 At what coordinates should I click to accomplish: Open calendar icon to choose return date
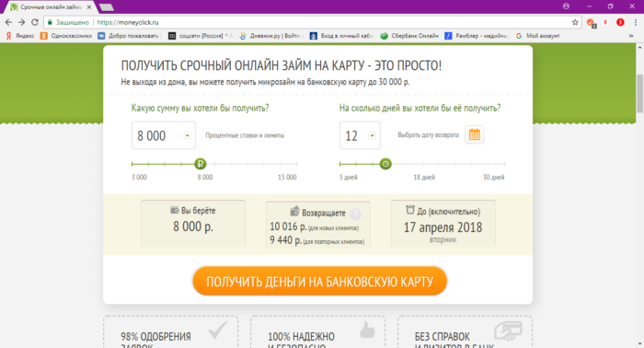[475, 134]
